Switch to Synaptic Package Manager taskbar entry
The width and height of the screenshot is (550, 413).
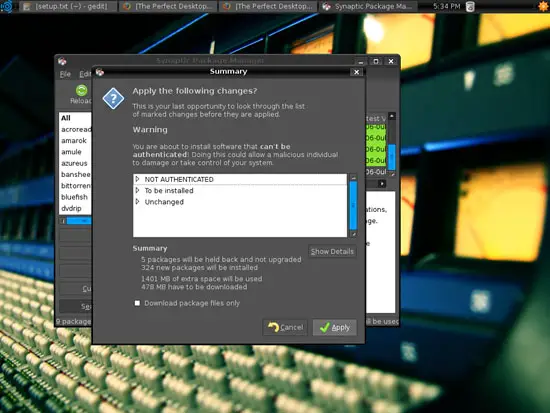coord(368,6)
